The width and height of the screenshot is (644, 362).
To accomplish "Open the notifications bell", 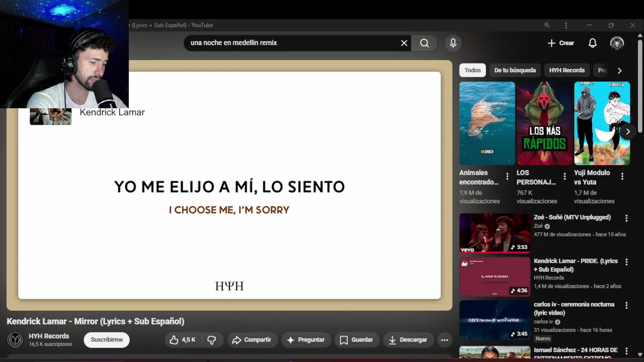I will 593,43.
